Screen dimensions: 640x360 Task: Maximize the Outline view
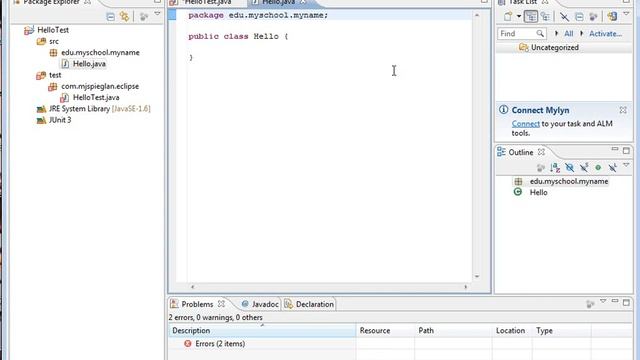pyautogui.click(x=627, y=151)
